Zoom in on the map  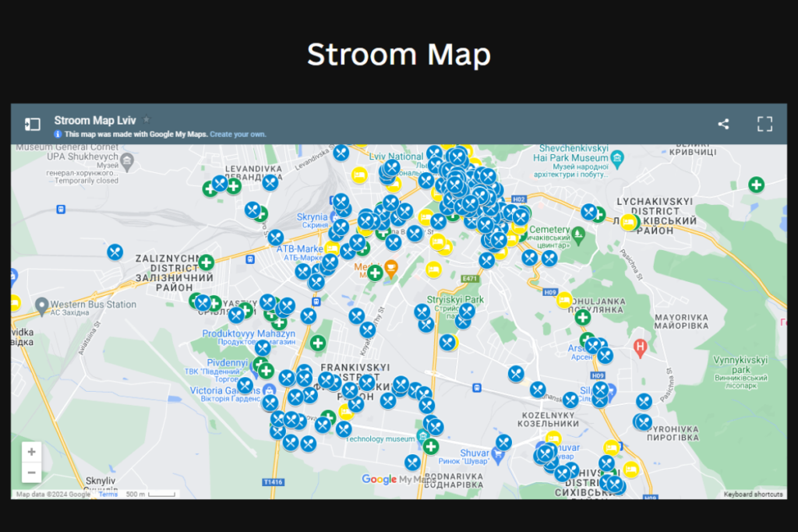tap(31, 451)
